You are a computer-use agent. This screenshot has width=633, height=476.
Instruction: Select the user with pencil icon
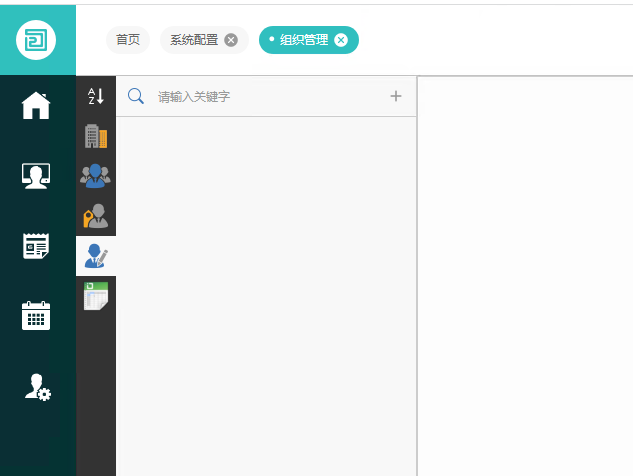[x=96, y=256]
